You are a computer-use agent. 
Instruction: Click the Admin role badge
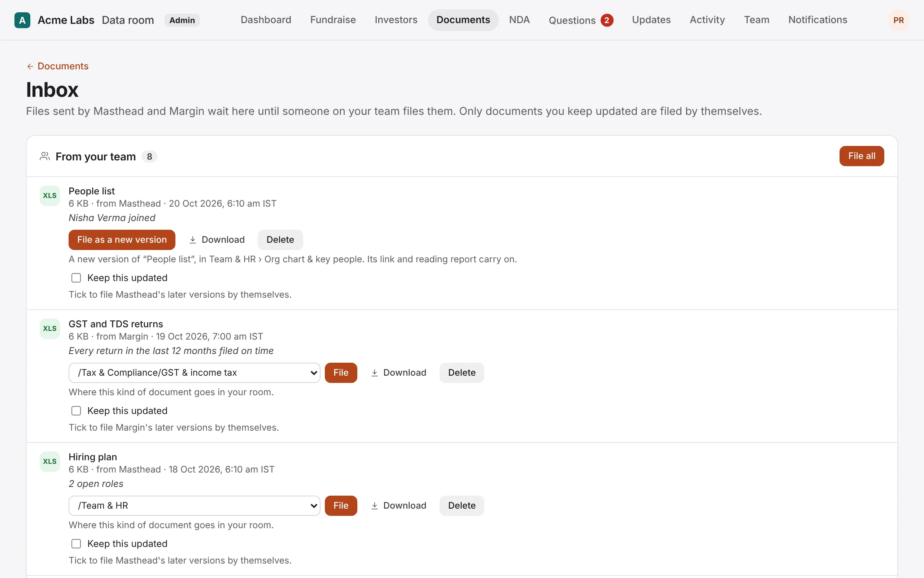[x=182, y=20]
